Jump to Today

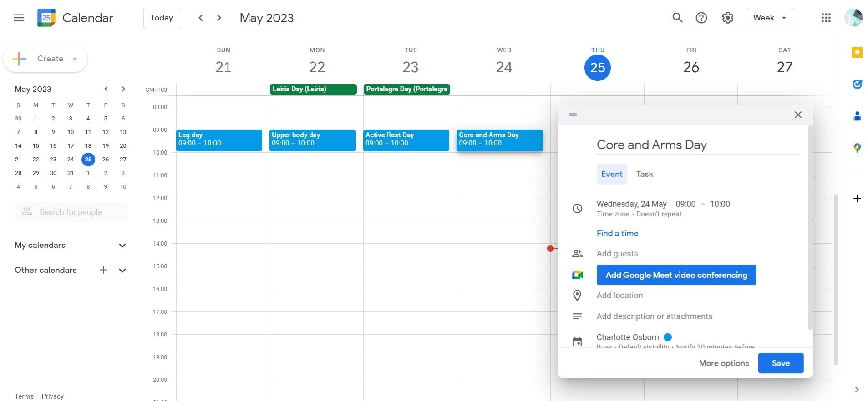(162, 18)
